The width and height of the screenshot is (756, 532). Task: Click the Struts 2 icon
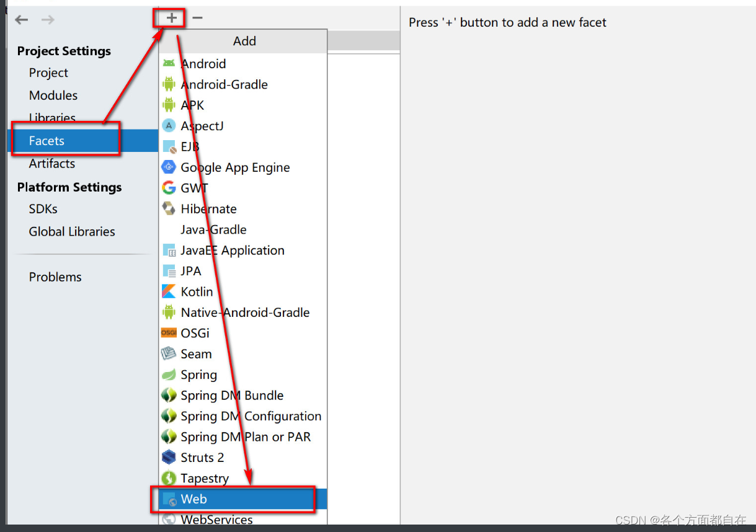(x=169, y=458)
